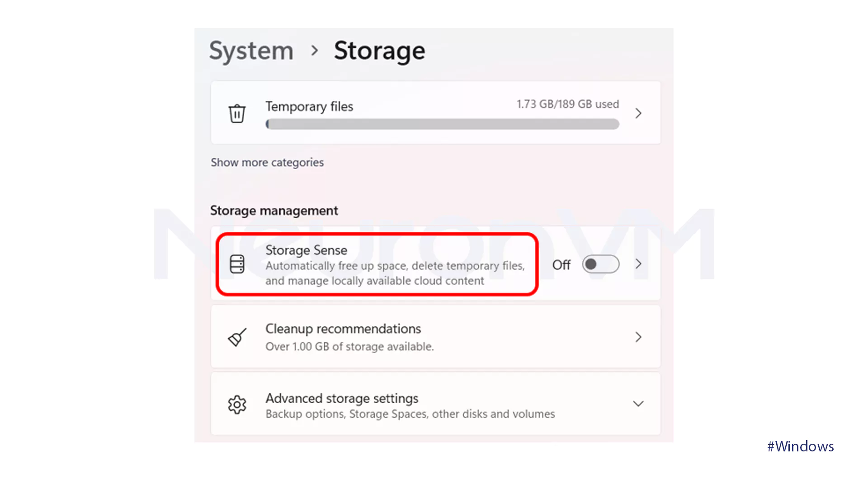Open Storage Sense settings using its chevron

click(x=638, y=264)
